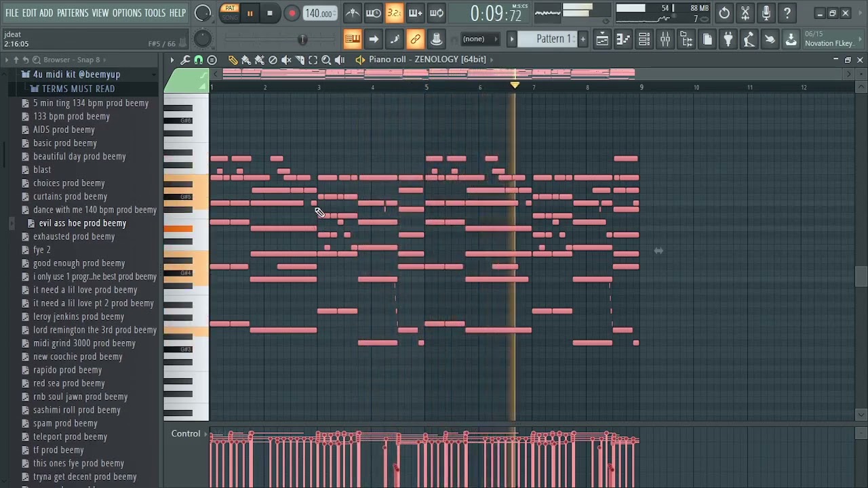The width and height of the screenshot is (868, 488).
Task: Open the browser options arrow menu
Action: click(x=7, y=60)
